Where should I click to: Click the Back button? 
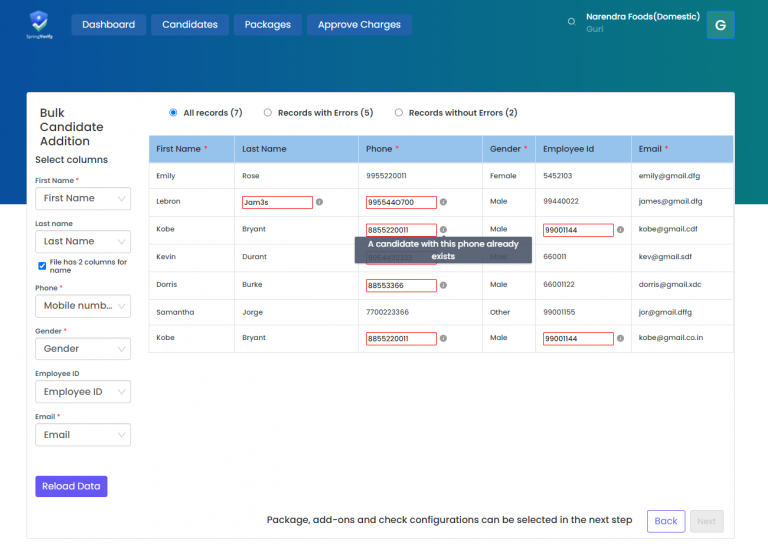(x=666, y=521)
